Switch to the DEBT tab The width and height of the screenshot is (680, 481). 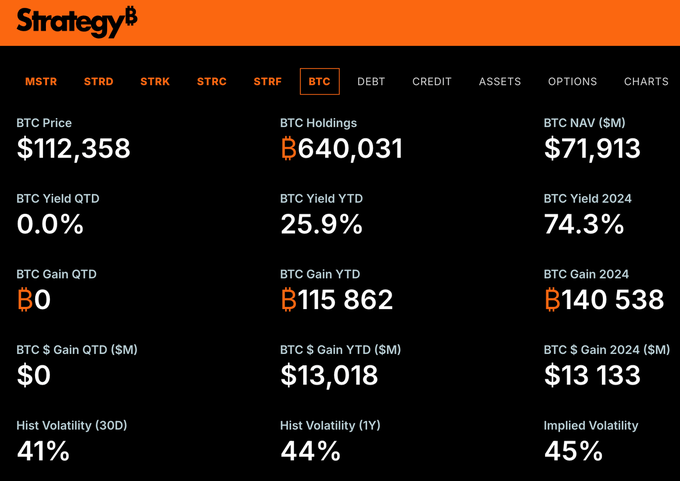point(371,81)
